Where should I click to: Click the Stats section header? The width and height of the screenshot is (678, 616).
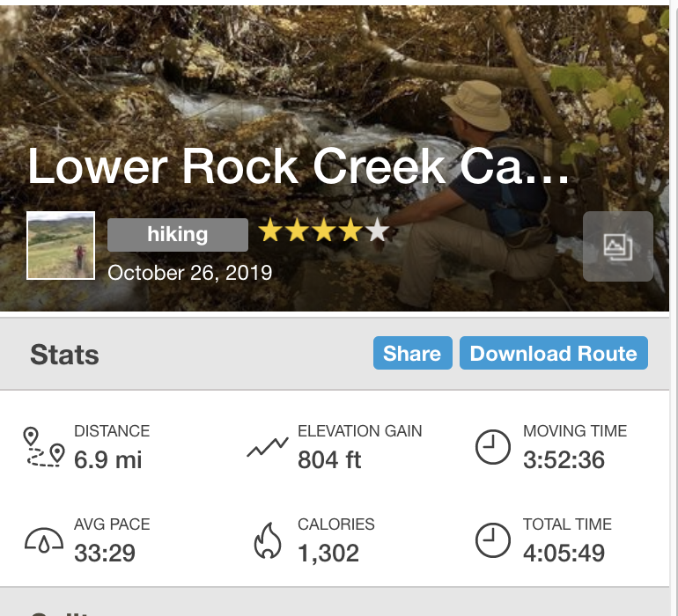64,355
